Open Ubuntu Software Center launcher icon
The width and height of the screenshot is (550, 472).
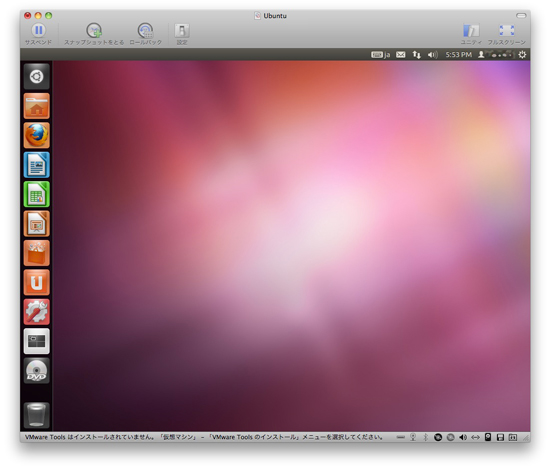click(x=36, y=253)
